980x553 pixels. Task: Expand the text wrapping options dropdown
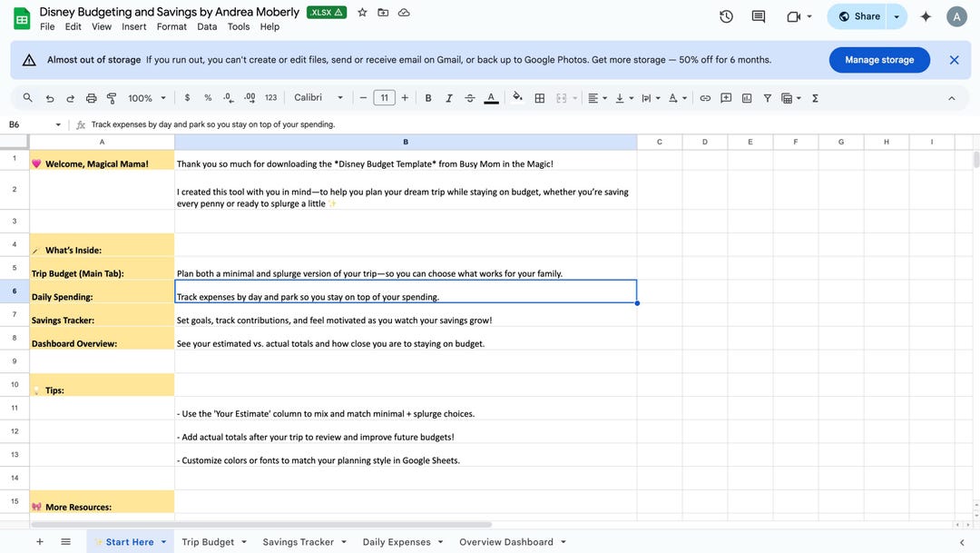click(657, 97)
